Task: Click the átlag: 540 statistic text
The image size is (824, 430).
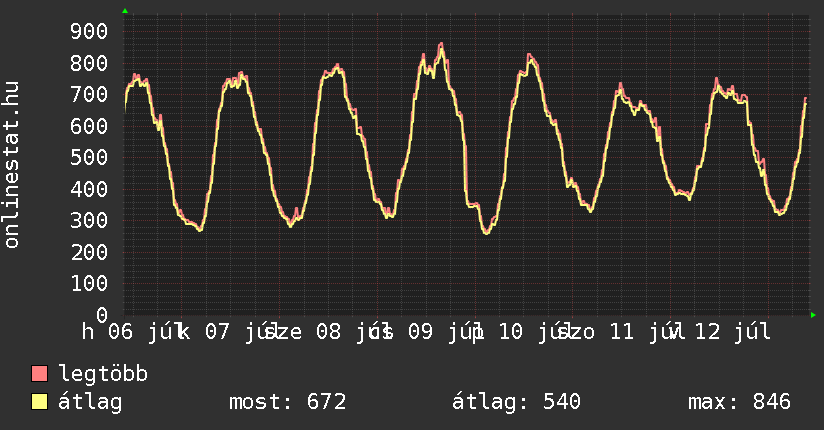Action: pyautogui.click(x=516, y=402)
